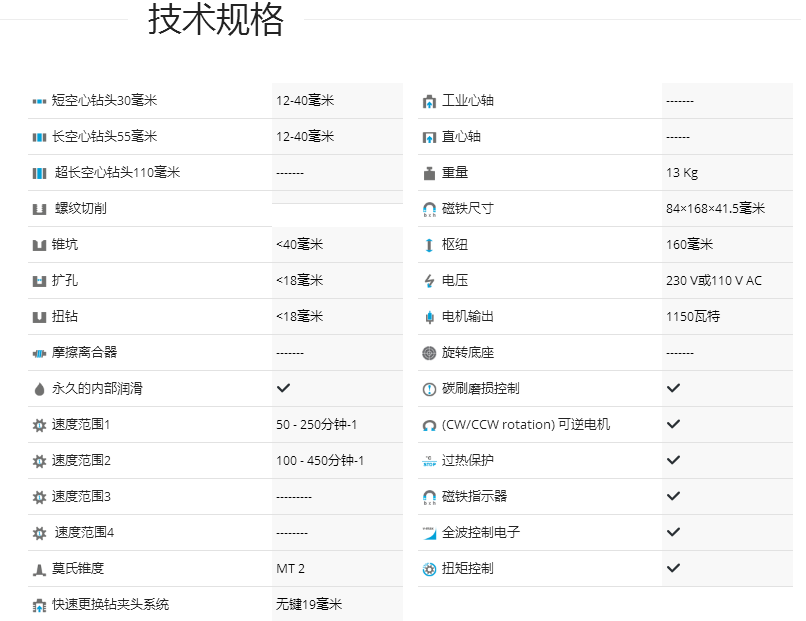Click the 技术规格 section heading

point(216,20)
